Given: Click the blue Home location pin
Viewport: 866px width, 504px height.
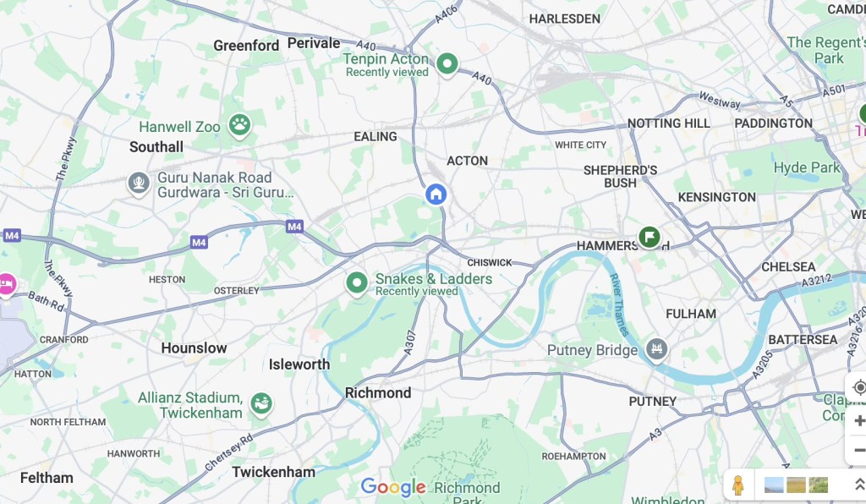Looking at the screenshot, I should point(436,194).
